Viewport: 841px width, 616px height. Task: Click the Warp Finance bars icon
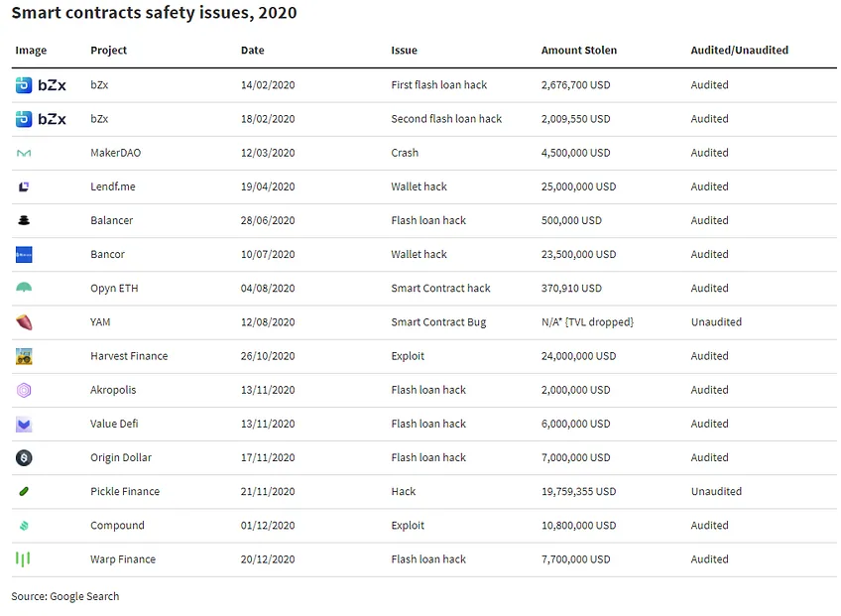click(x=23, y=559)
